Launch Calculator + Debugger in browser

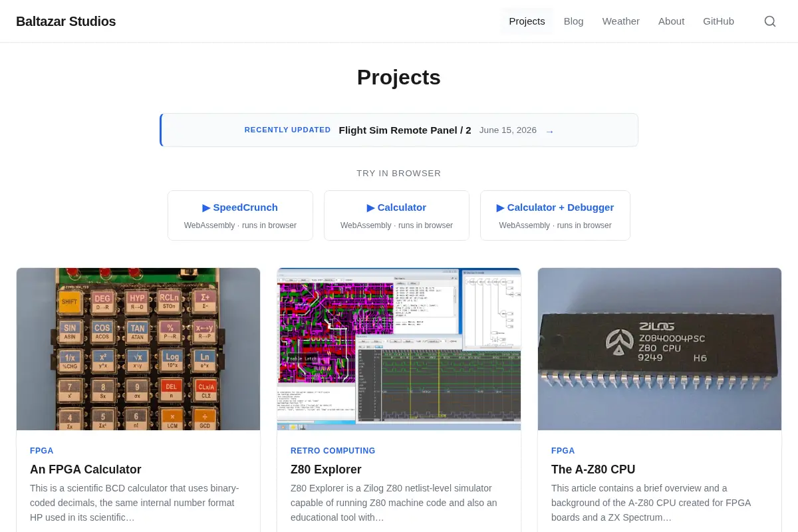(x=555, y=215)
